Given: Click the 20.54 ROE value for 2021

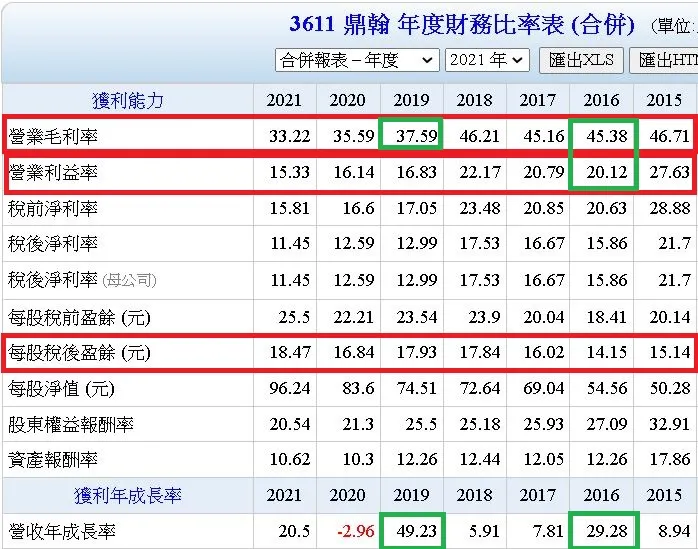Looking at the screenshot, I should click(x=290, y=424).
